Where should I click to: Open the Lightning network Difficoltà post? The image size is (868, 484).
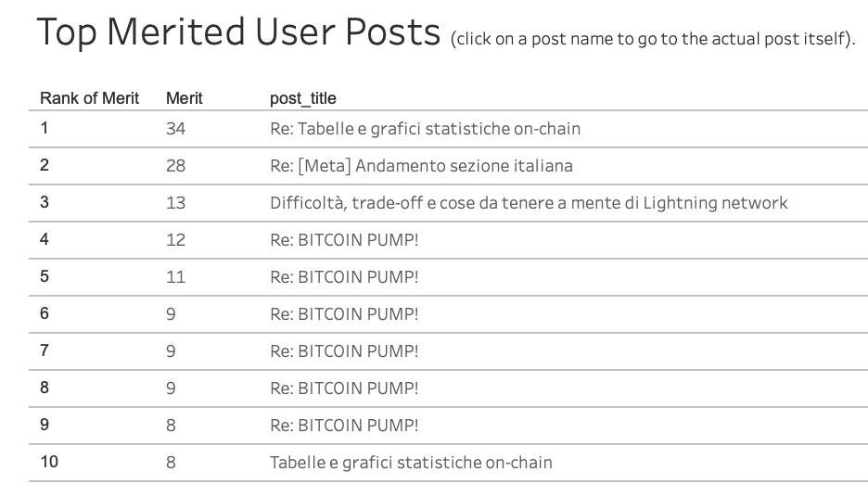(x=529, y=203)
